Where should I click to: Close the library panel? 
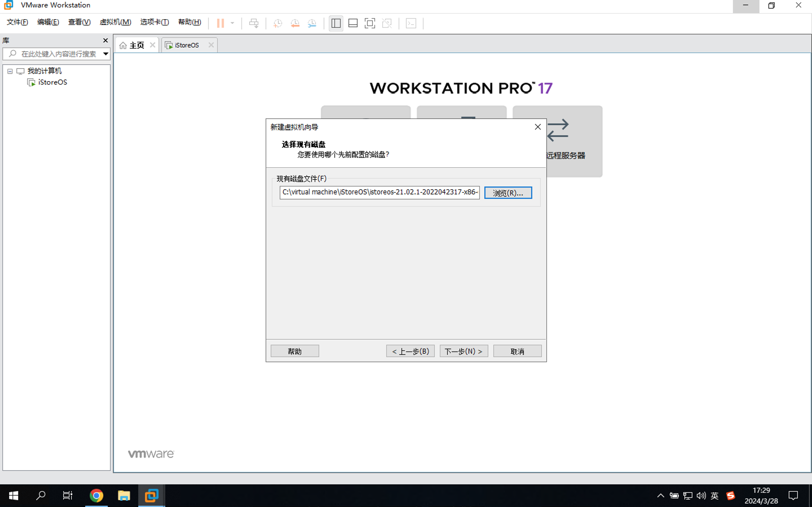(x=105, y=40)
